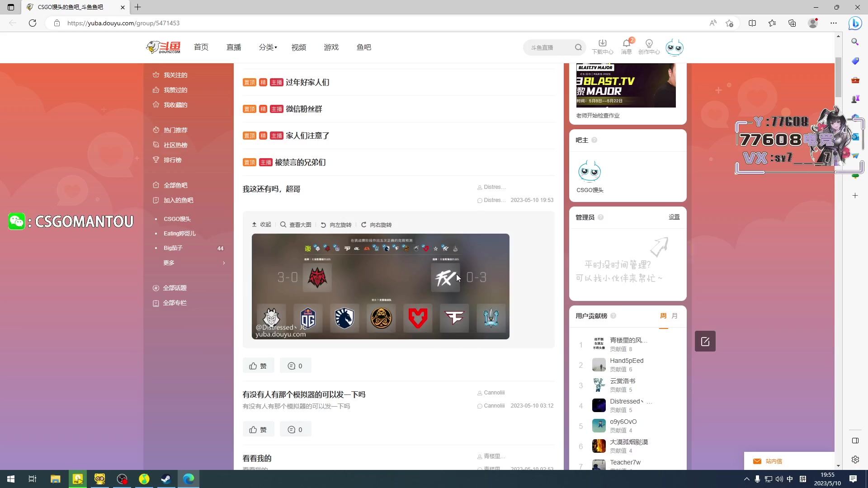Toggle like on the 我这还有吗 post
The width and height of the screenshot is (868, 488).
pos(258,366)
